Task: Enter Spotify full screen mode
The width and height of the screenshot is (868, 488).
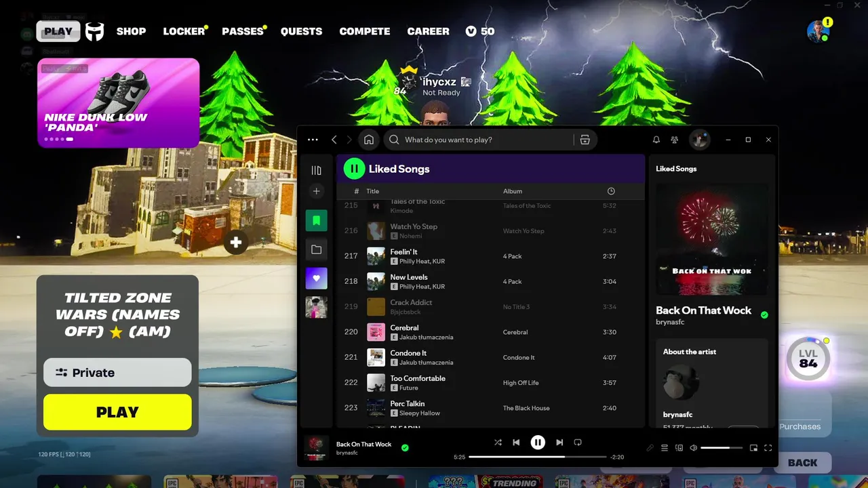Action: tap(768, 448)
